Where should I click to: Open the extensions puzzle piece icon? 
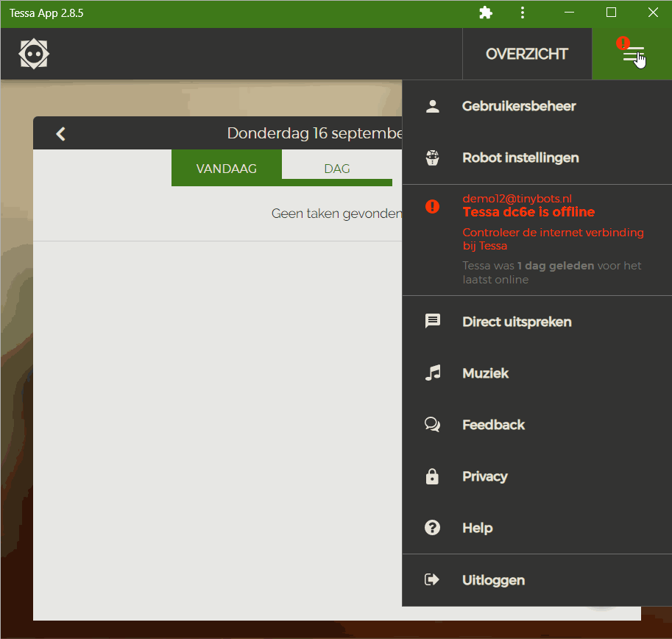coord(486,13)
